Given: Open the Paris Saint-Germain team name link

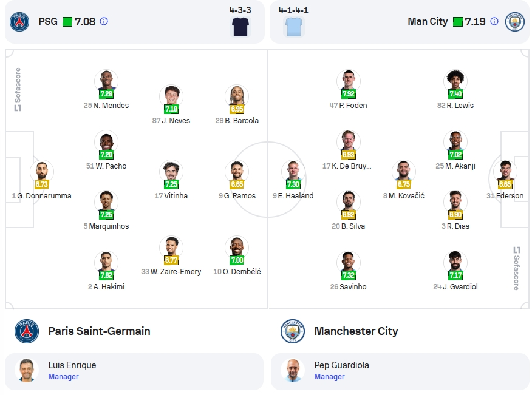Looking at the screenshot, I should (x=100, y=331).
